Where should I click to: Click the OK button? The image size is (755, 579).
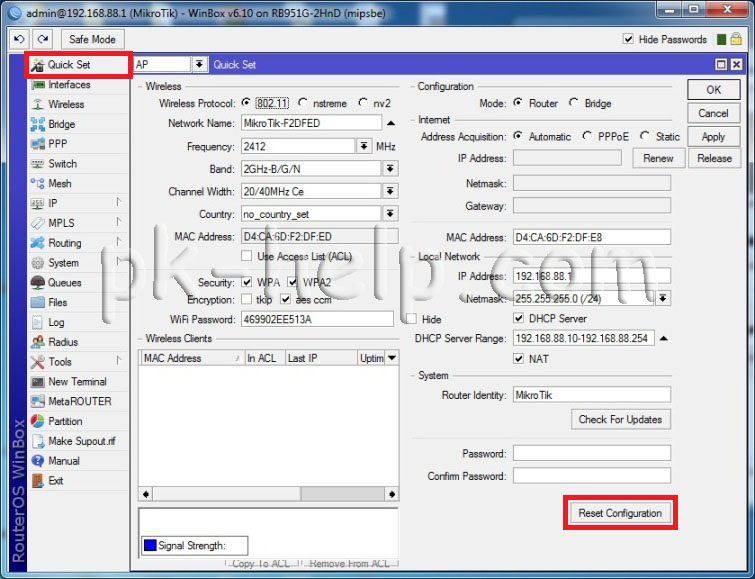click(x=714, y=90)
